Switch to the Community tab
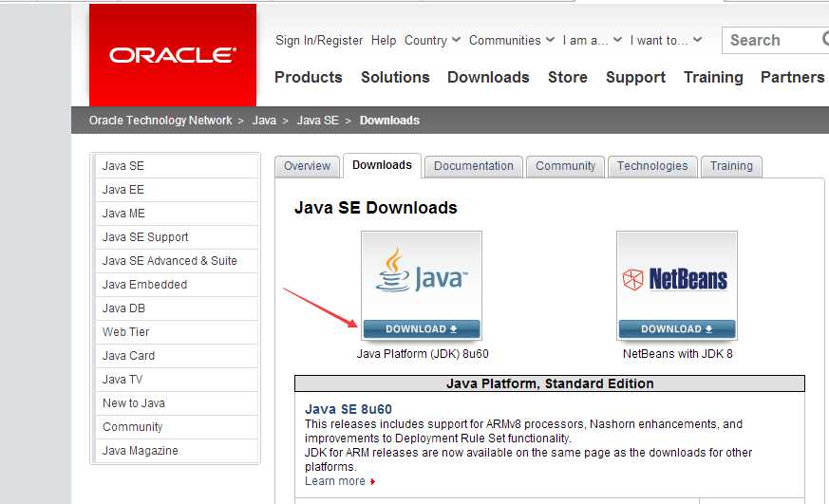829x504 pixels. pos(565,166)
